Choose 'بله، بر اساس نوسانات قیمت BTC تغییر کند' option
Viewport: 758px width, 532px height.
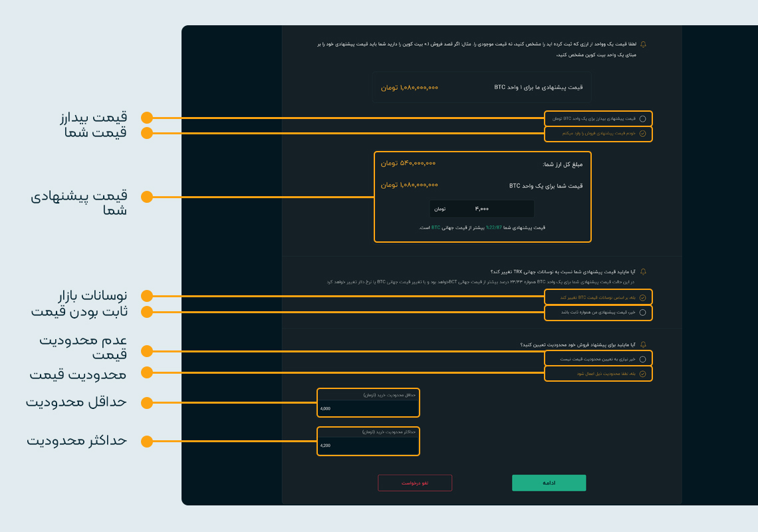tap(642, 298)
